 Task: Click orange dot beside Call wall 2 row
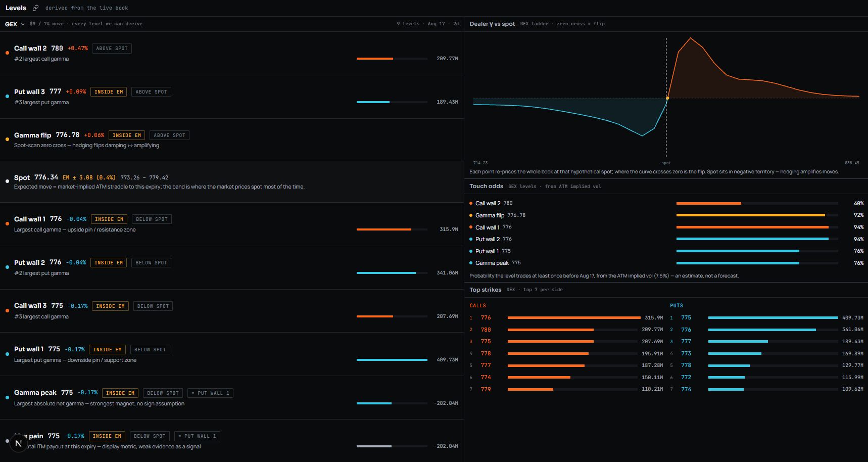pyautogui.click(x=7, y=53)
